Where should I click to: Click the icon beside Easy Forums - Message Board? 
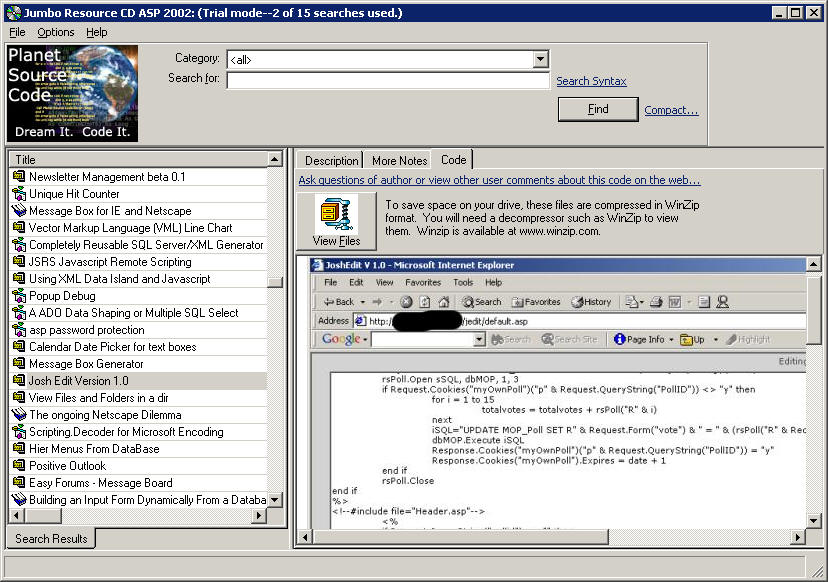(19, 482)
